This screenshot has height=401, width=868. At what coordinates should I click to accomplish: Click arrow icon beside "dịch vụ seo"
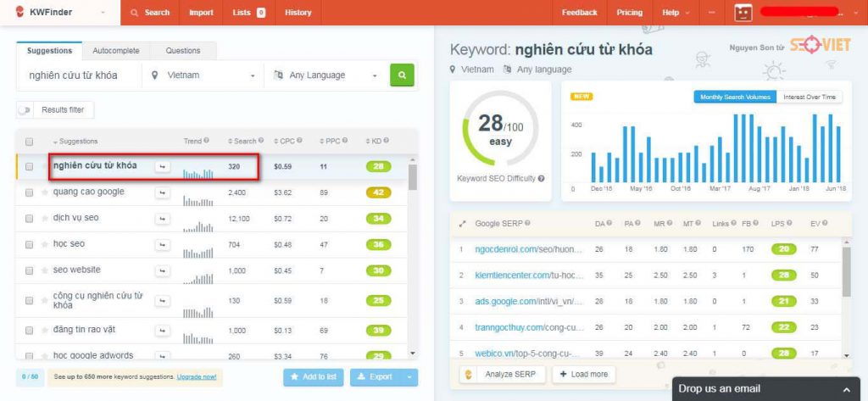162,219
